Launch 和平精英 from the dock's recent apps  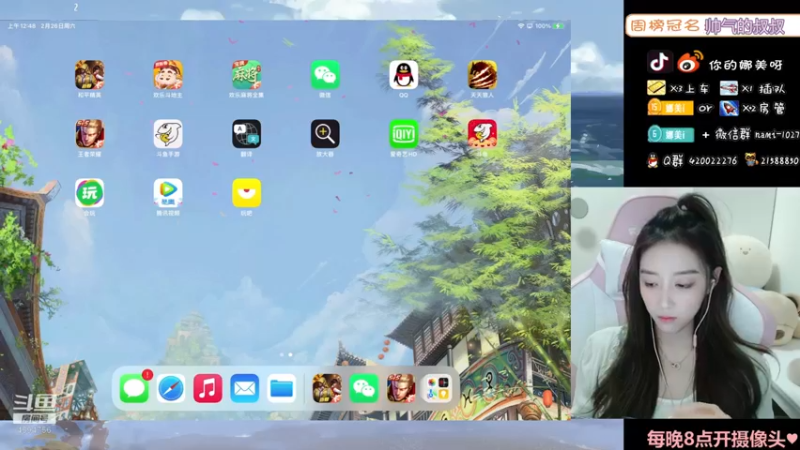point(327,388)
